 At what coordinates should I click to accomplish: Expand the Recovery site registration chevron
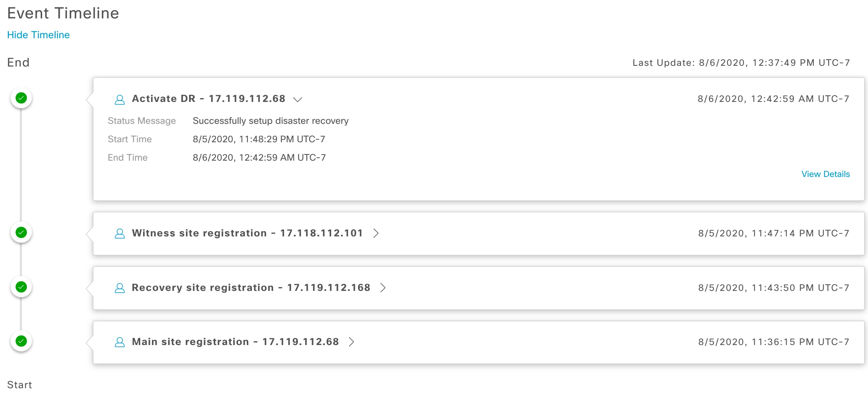383,288
